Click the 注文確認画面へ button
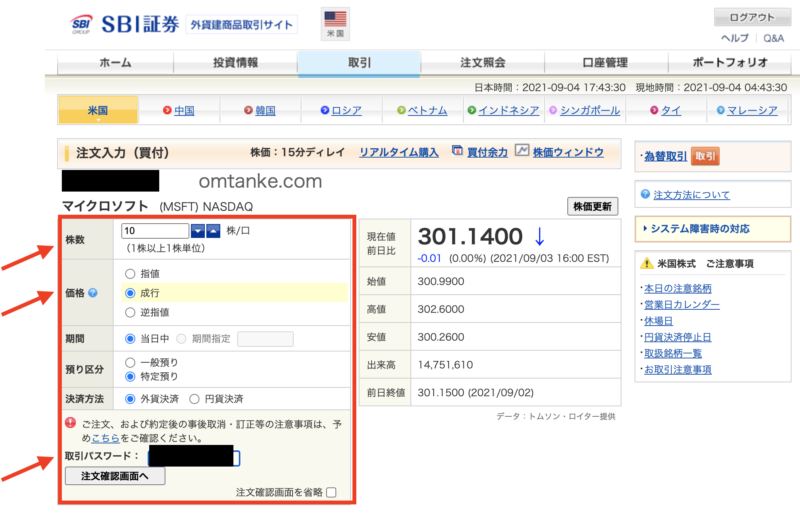The image size is (800, 516). [115, 476]
